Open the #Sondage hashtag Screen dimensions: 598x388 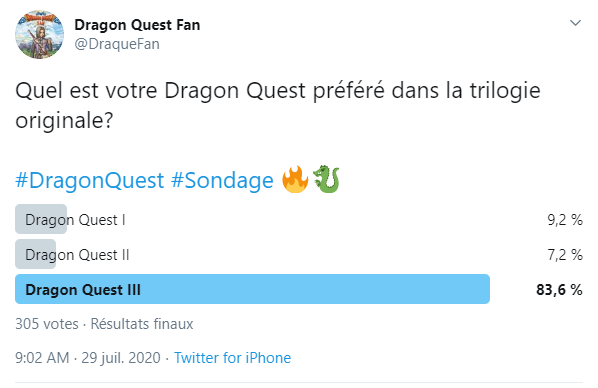(222, 180)
